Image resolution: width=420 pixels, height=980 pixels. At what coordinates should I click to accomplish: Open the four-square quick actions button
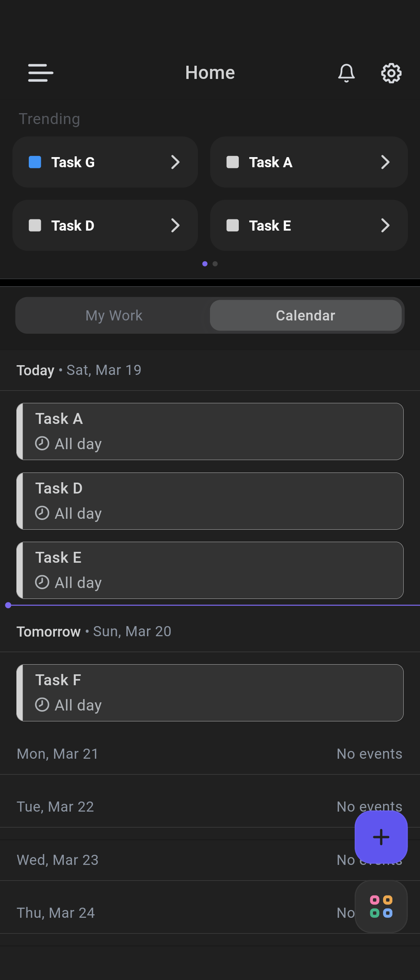[x=381, y=906]
